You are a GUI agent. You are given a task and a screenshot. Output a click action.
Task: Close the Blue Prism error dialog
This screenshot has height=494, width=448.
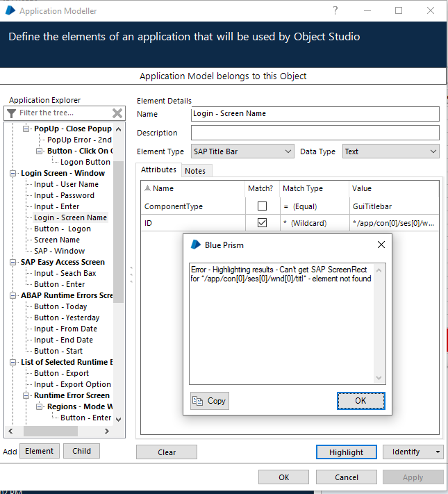[381, 245]
